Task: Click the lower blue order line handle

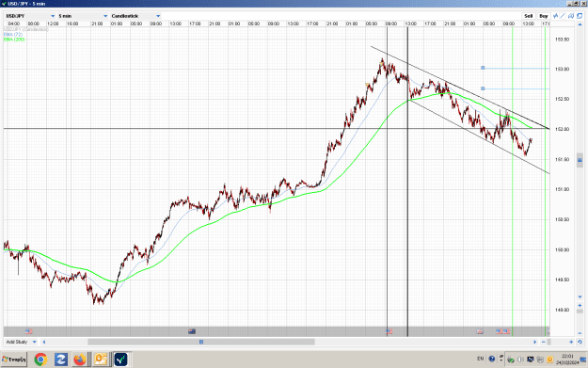Action: (483, 88)
